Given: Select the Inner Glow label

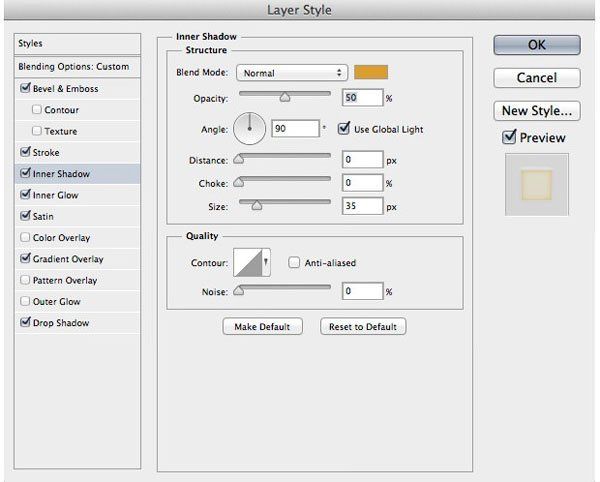Looking at the screenshot, I should [55, 195].
